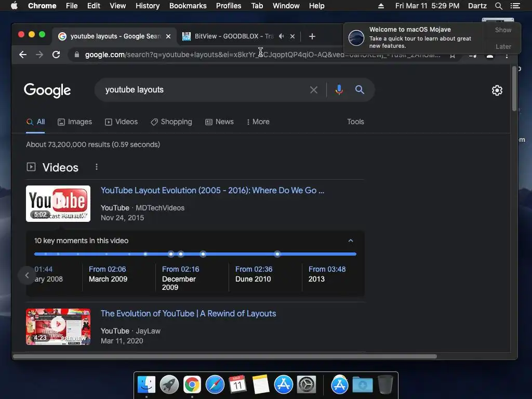Image resolution: width=532 pixels, height=399 pixels.
Task: Open Notification Center list icon
Action: tap(515, 6)
